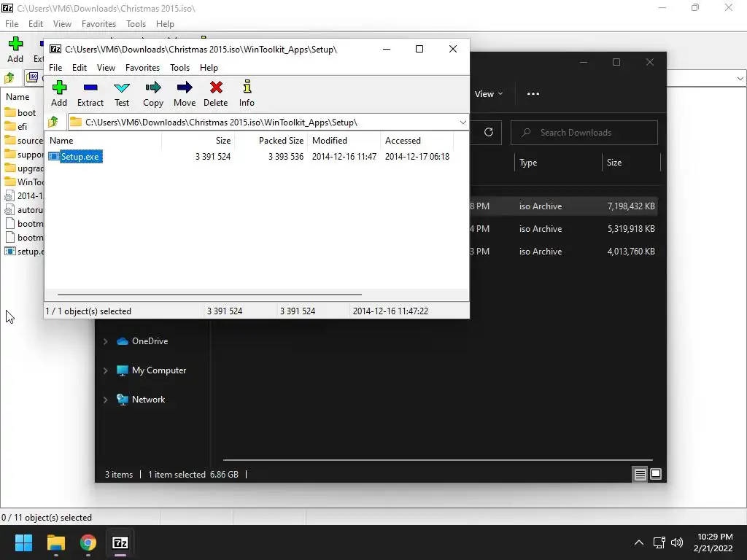Sort by Packed Size column
The height and width of the screenshot is (560, 747).
pyautogui.click(x=271, y=141)
